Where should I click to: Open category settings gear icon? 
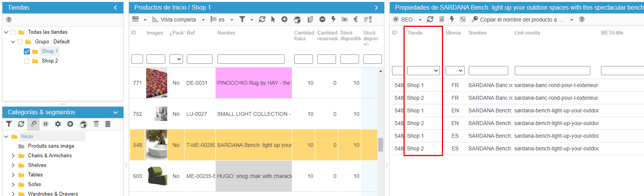pos(58,124)
